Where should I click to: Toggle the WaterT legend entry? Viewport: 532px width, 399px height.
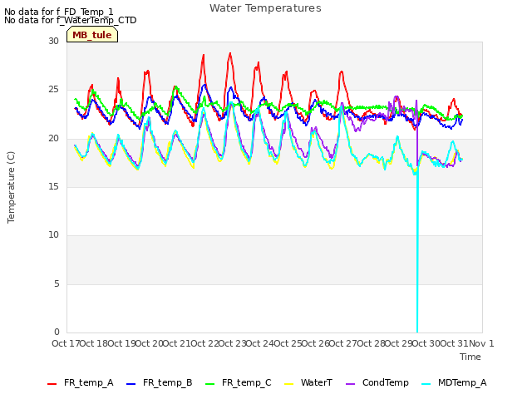pos(308,383)
